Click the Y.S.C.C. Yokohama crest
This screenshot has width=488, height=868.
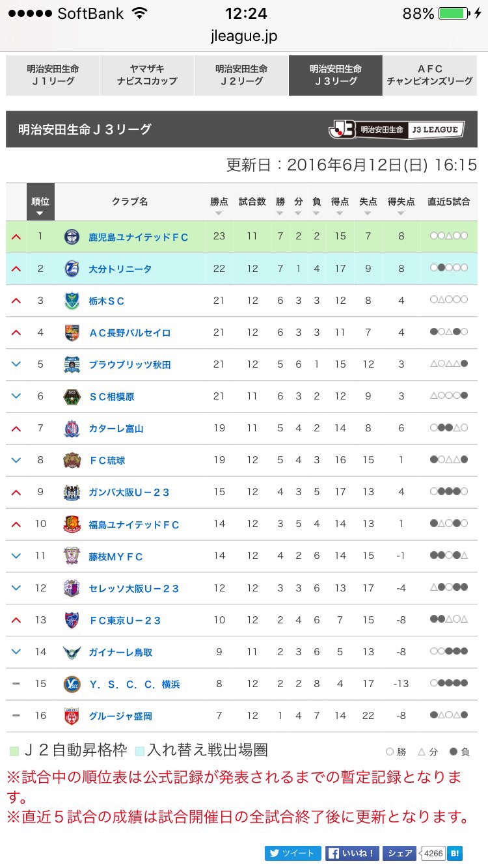coord(72,684)
